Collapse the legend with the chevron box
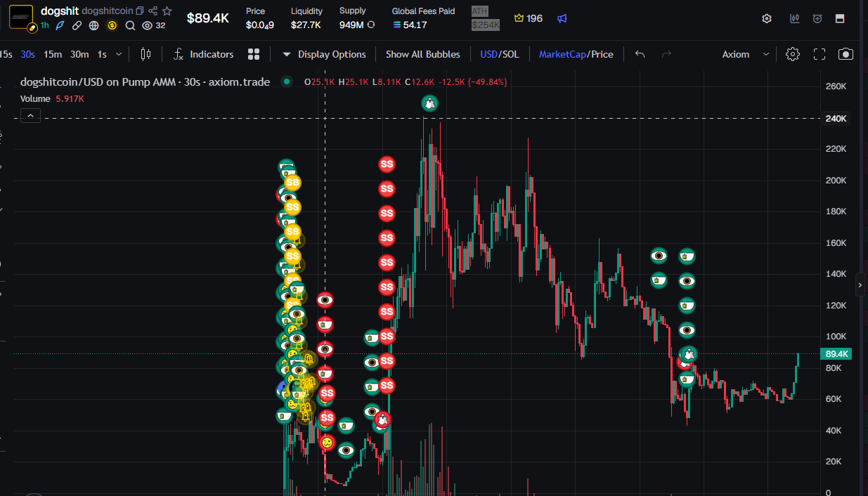The height and width of the screenshot is (496, 868). (x=30, y=116)
